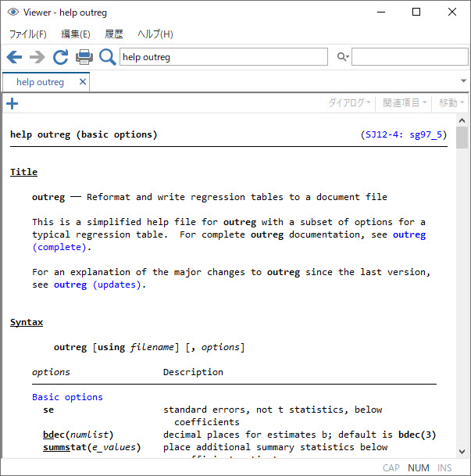Print the help outreg page
This screenshot has width=471, height=476.
point(84,57)
